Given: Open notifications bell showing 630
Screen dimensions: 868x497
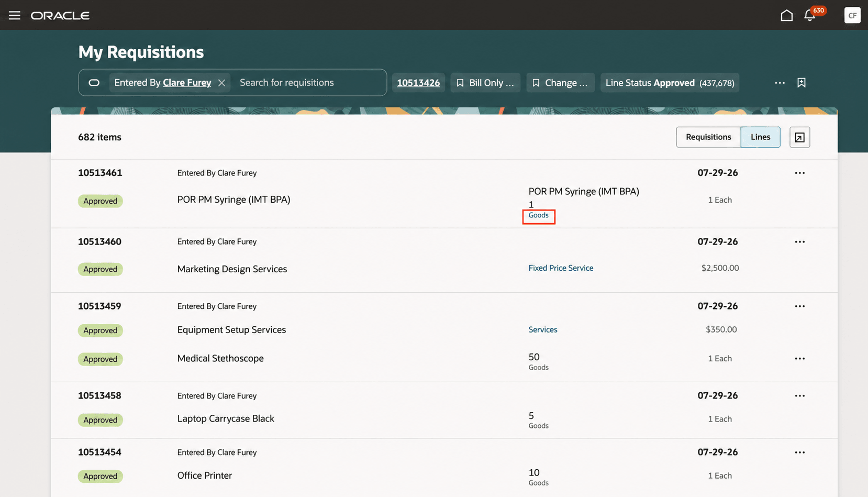Looking at the screenshot, I should click(810, 15).
